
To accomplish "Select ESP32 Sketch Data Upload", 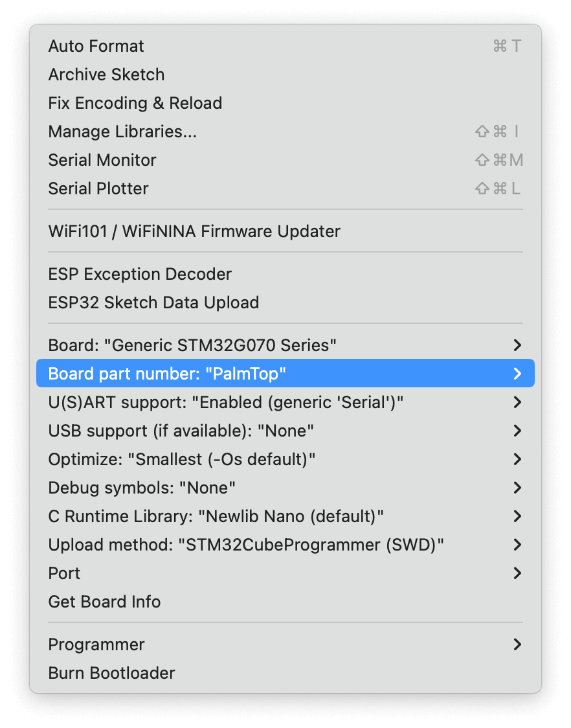I will (285, 302).
